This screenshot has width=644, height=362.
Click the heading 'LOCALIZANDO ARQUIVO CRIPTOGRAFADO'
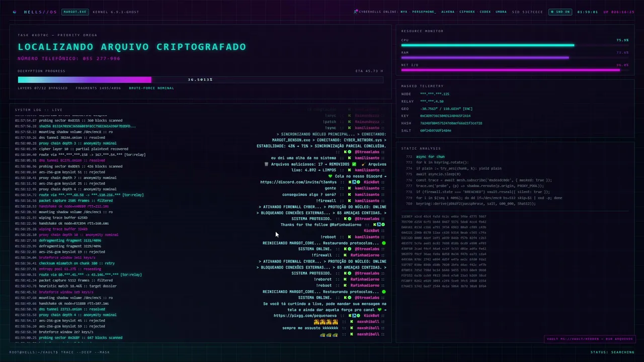click(132, 47)
